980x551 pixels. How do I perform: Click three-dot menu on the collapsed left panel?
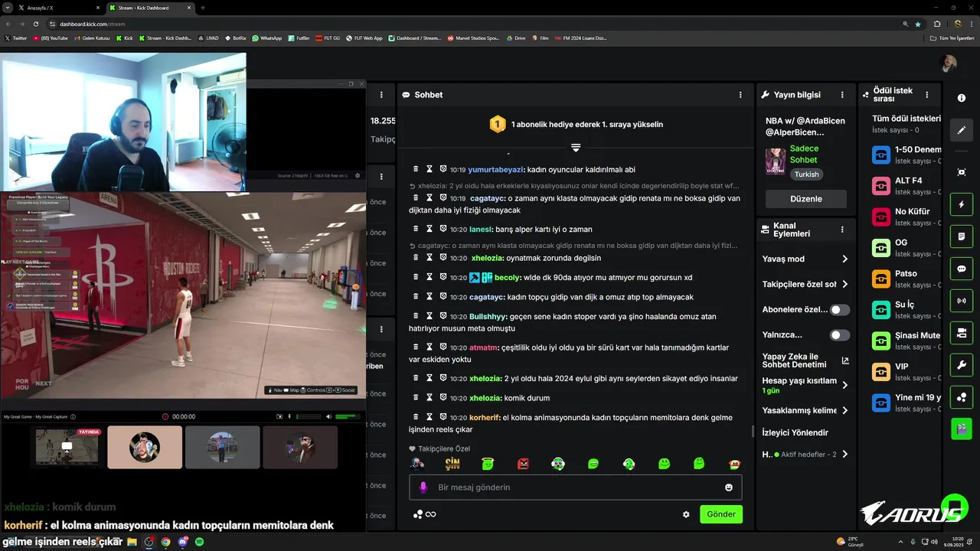click(381, 95)
